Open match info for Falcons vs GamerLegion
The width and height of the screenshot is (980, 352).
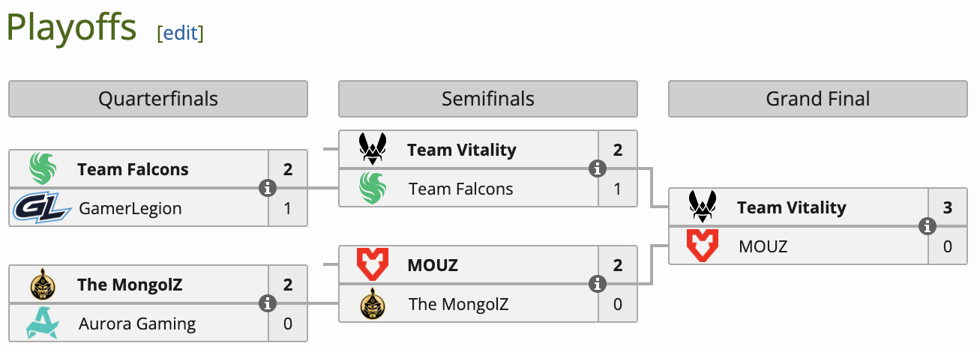267,188
